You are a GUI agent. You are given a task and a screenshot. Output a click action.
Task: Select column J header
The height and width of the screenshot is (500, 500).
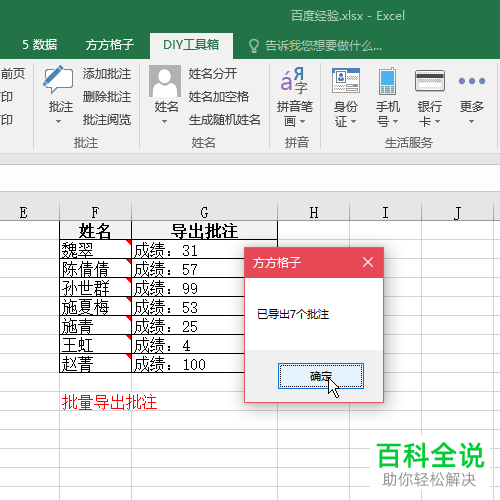click(458, 212)
